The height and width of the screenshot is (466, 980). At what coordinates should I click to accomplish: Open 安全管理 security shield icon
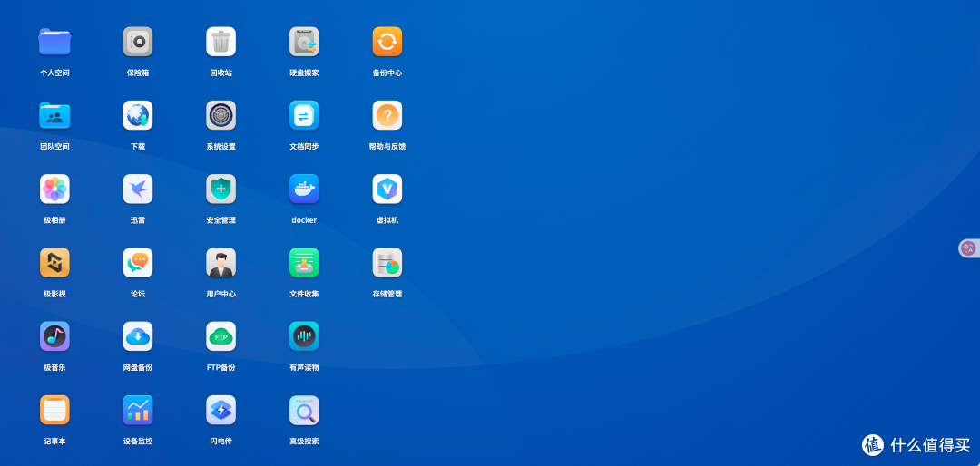[220, 189]
